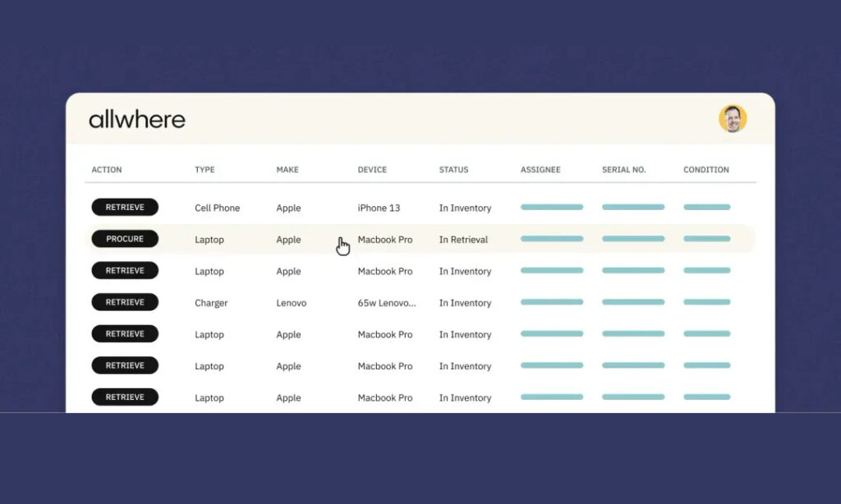Image resolution: width=841 pixels, height=504 pixels.
Task: Sort by the TYPE column header
Action: (204, 170)
